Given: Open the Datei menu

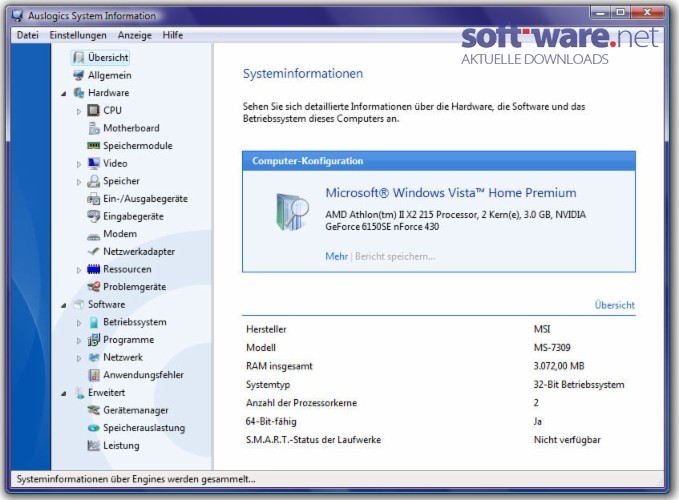Looking at the screenshot, I should tap(28, 35).
